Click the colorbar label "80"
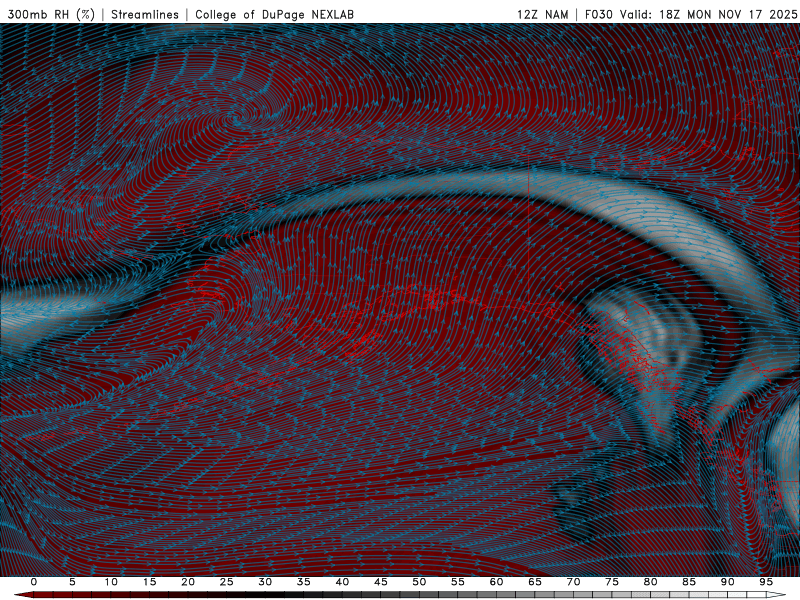 pos(650,582)
